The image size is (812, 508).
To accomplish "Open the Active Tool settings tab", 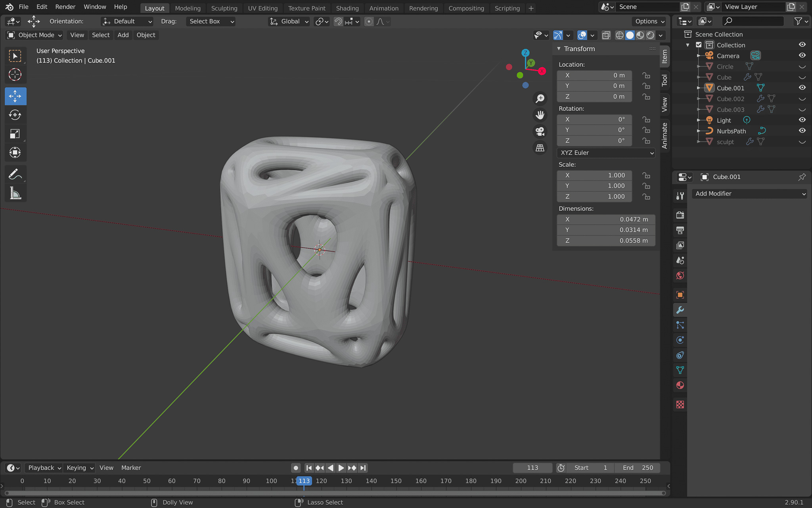I will (x=680, y=196).
